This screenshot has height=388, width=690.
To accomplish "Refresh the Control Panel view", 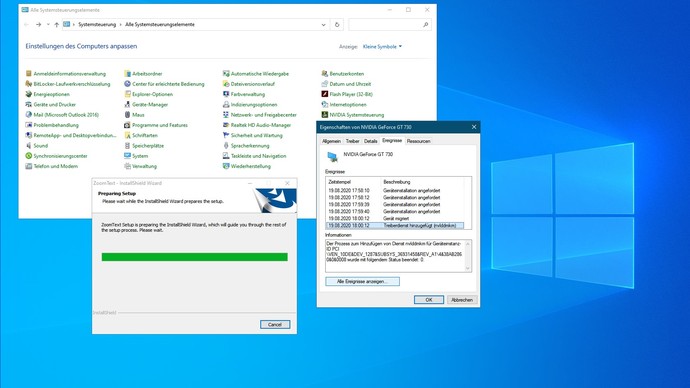I will pyautogui.click(x=337, y=25).
